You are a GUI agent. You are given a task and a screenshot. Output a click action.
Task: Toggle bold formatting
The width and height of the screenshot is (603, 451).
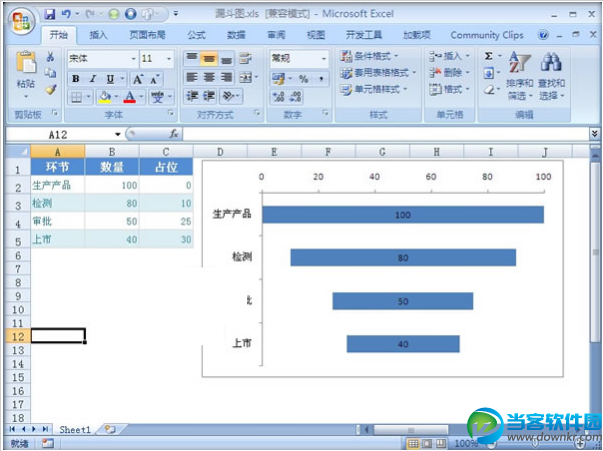[x=76, y=79]
